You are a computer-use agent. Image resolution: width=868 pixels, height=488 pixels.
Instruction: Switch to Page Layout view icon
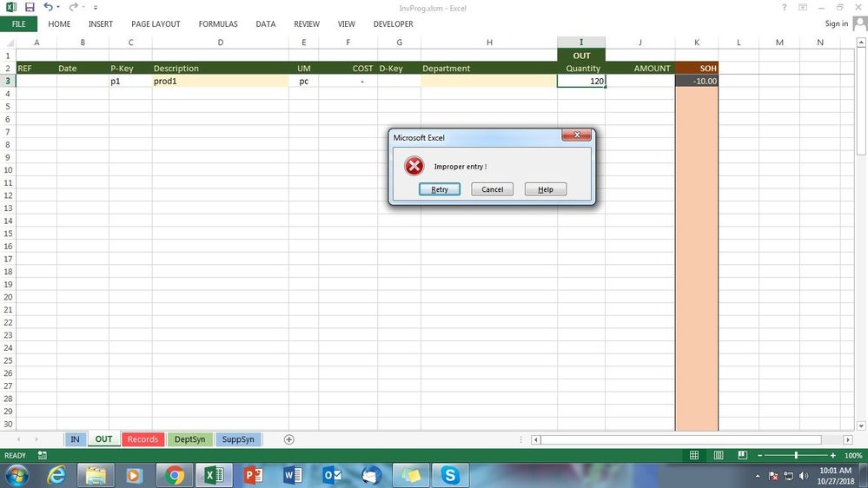tap(719, 455)
